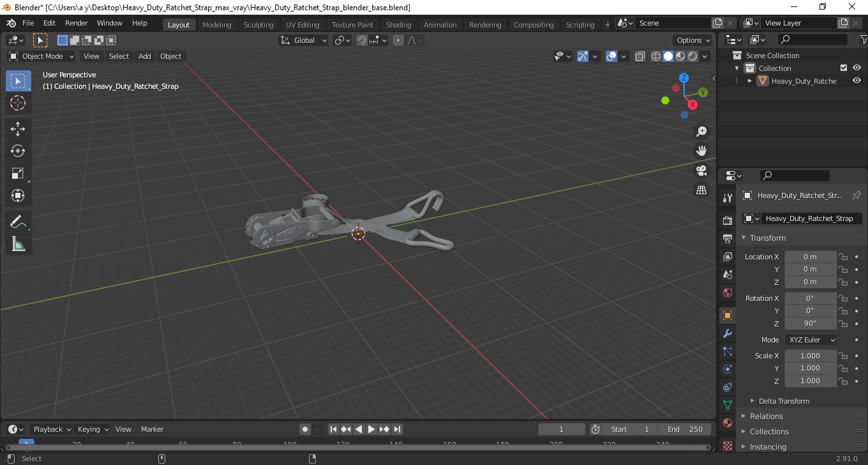868x465 pixels.
Task: Open the viewport Add menu
Action: (x=145, y=56)
